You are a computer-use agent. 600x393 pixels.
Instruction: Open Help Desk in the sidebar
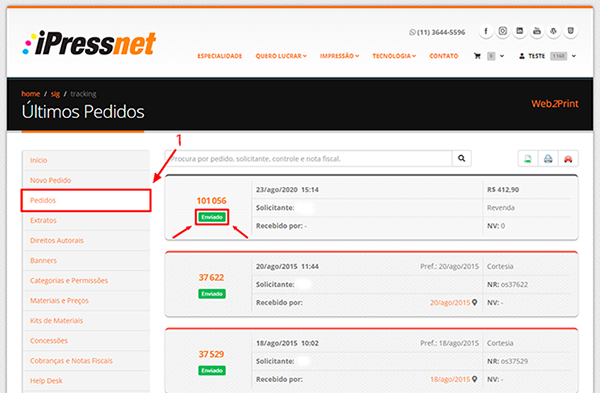click(x=86, y=381)
